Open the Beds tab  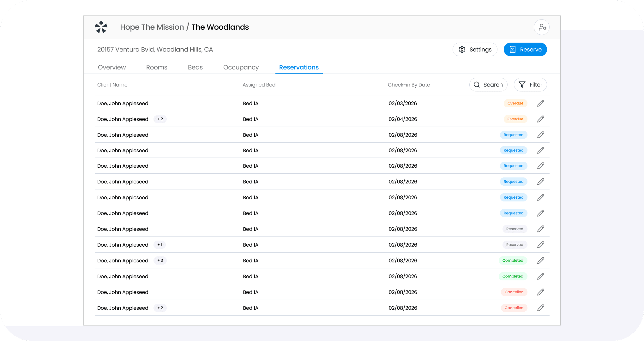pyautogui.click(x=195, y=67)
